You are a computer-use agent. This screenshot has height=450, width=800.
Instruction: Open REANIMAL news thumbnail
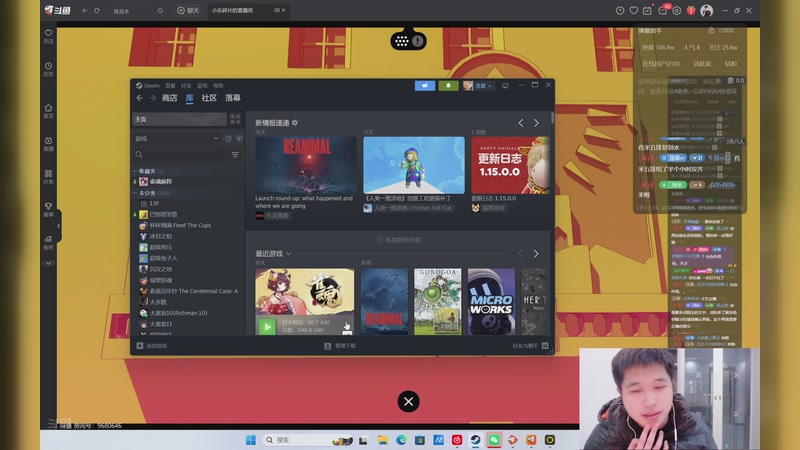tap(306, 165)
